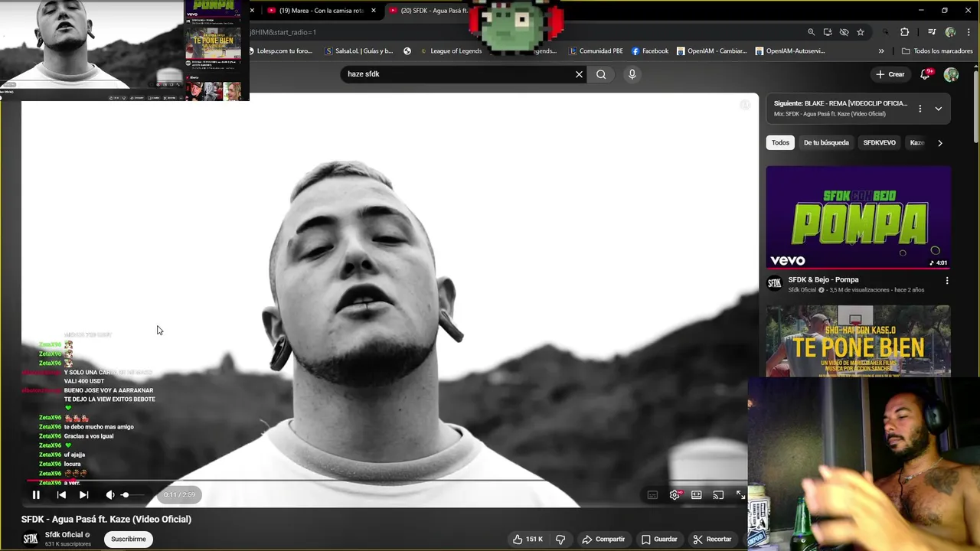
Task: Open the mix playlist options menu
Action: (920, 109)
